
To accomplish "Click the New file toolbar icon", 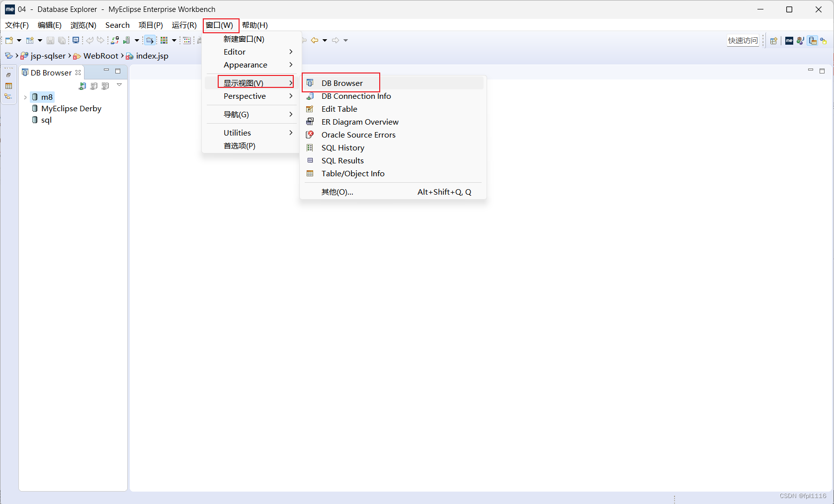I will [x=9, y=40].
